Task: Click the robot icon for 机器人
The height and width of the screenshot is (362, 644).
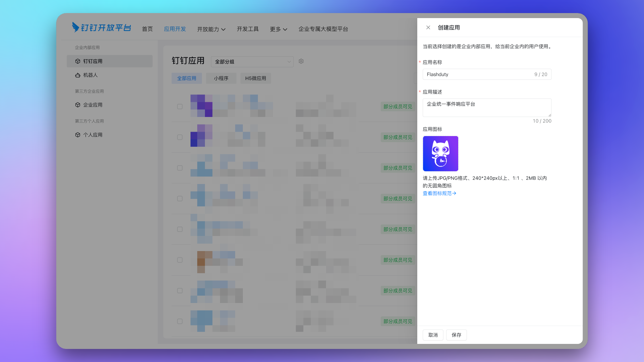Action: coord(77,75)
